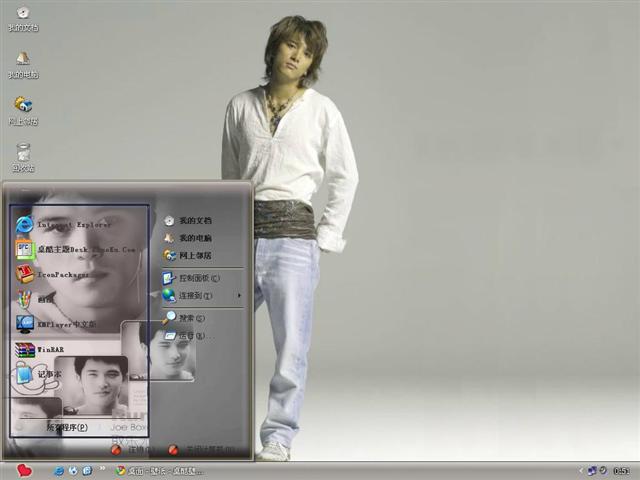This screenshot has width=640, height=480.
Task: Open the 我的文档 desktop icon
Action: (23, 19)
